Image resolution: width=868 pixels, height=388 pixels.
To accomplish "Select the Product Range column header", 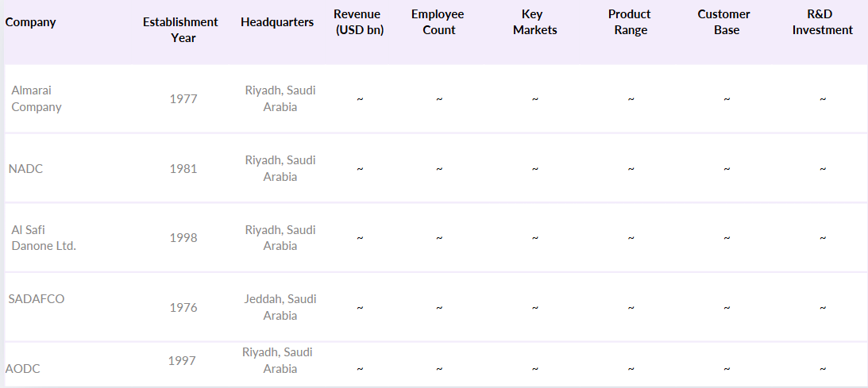I will [630, 22].
